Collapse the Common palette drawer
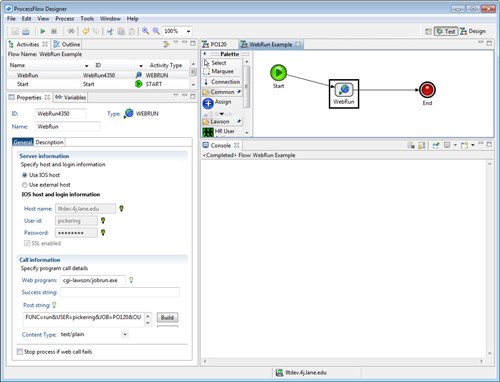 (x=222, y=92)
